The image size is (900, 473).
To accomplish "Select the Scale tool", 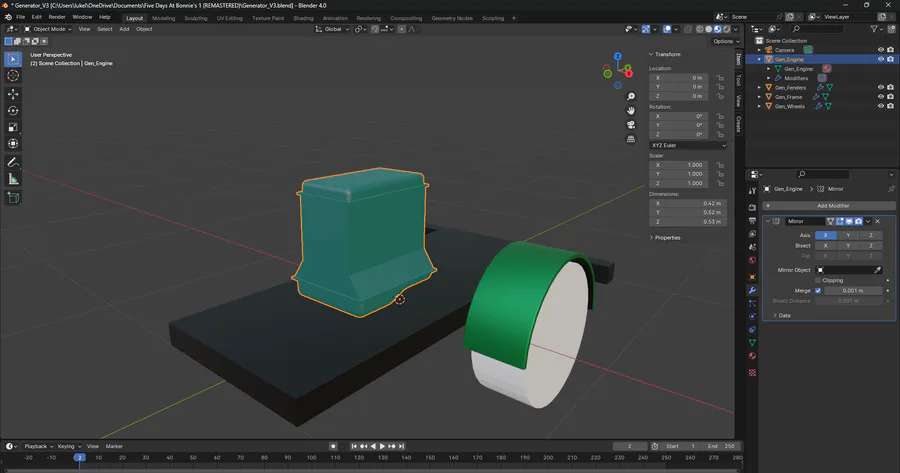I will coord(13,127).
